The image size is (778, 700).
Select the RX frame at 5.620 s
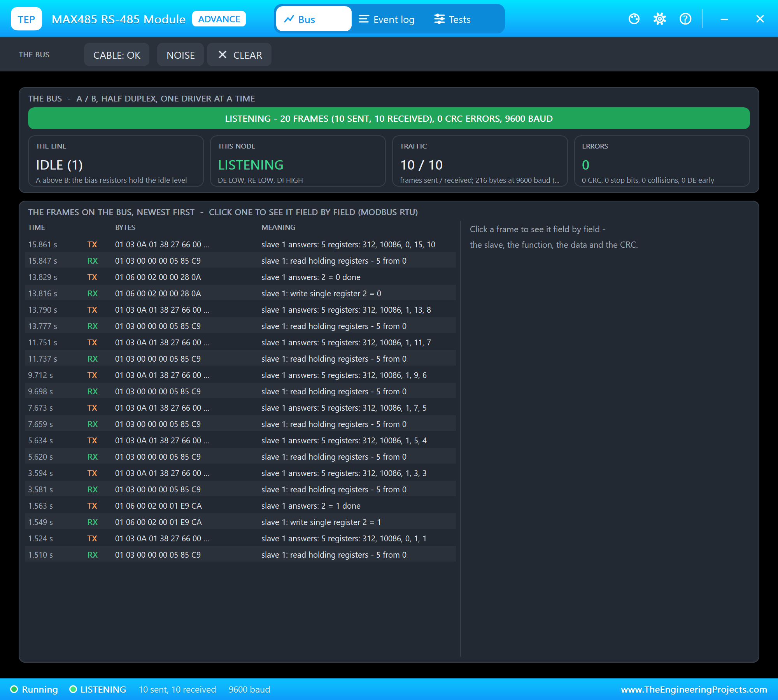pyautogui.click(x=240, y=457)
